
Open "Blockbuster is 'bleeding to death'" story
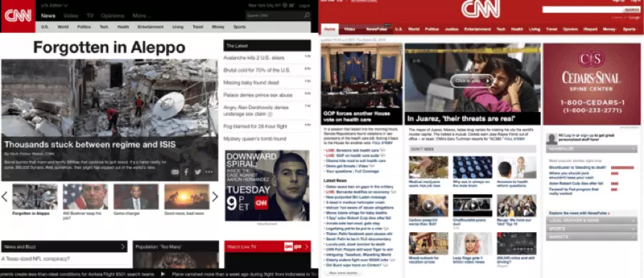pos(577,168)
